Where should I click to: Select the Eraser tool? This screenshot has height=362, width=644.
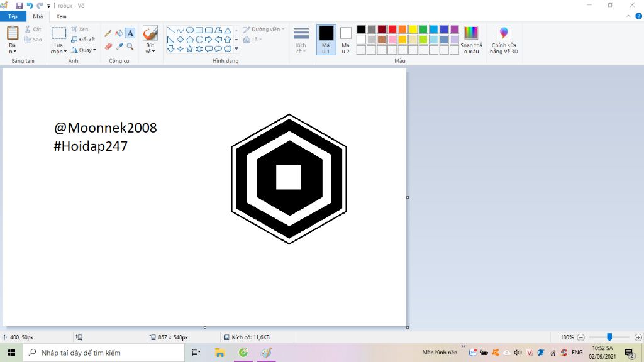click(x=108, y=47)
